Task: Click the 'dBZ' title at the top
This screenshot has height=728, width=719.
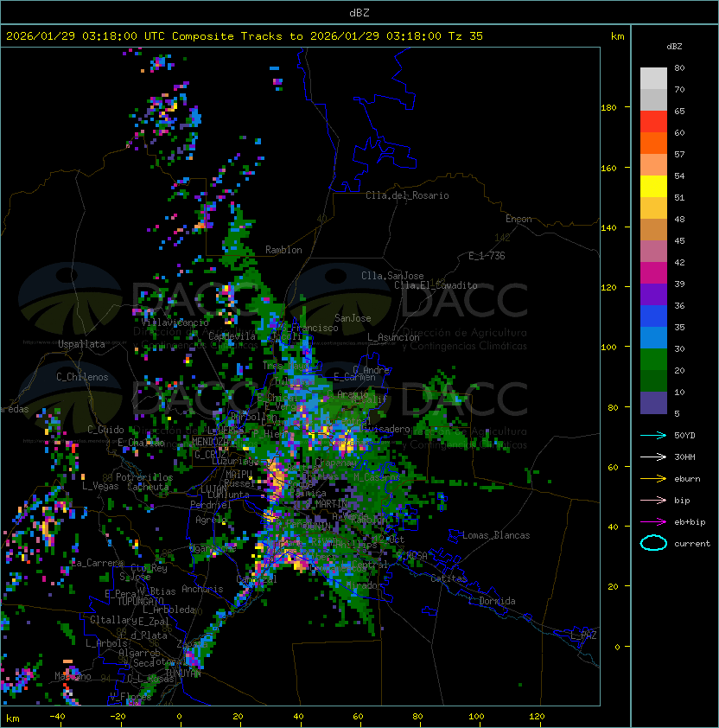Action: [x=359, y=12]
